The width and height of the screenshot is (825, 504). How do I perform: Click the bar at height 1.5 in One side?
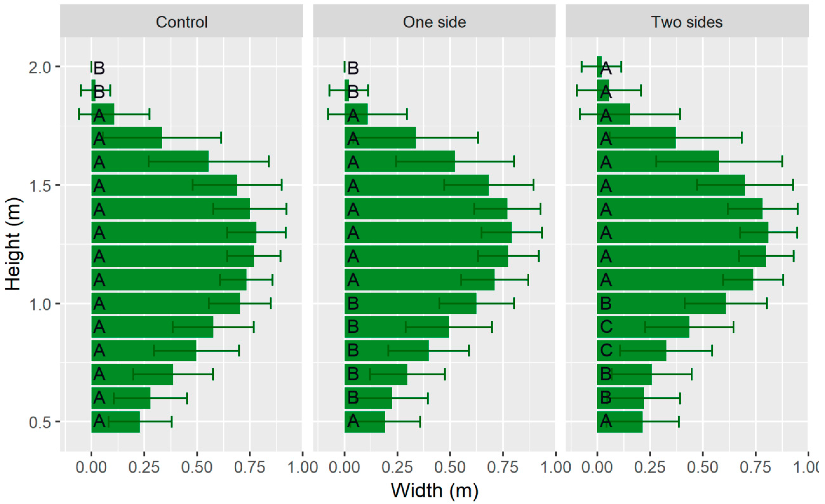click(x=416, y=185)
